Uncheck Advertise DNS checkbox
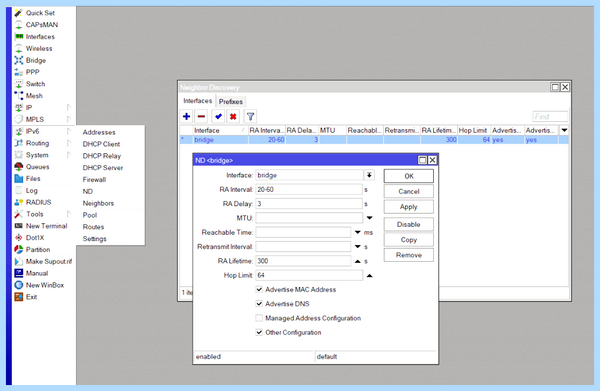Screen dimensions: 600x391 [x=259, y=304]
